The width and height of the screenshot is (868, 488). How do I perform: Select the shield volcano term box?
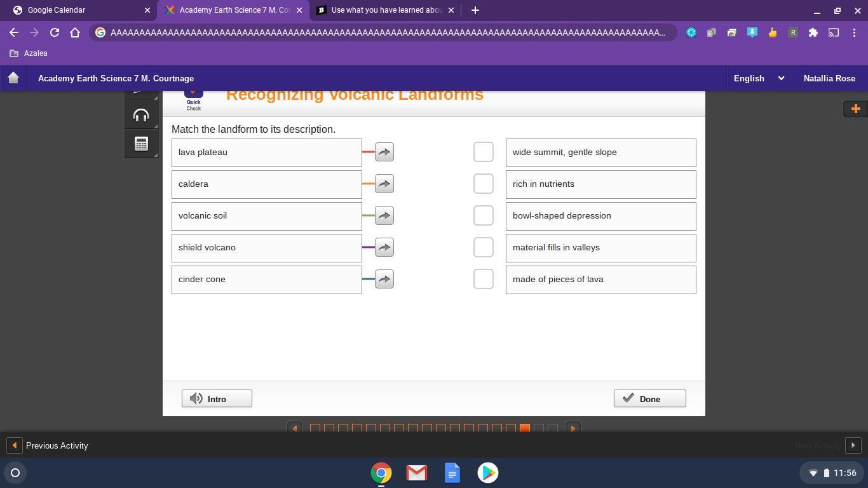[267, 248]
